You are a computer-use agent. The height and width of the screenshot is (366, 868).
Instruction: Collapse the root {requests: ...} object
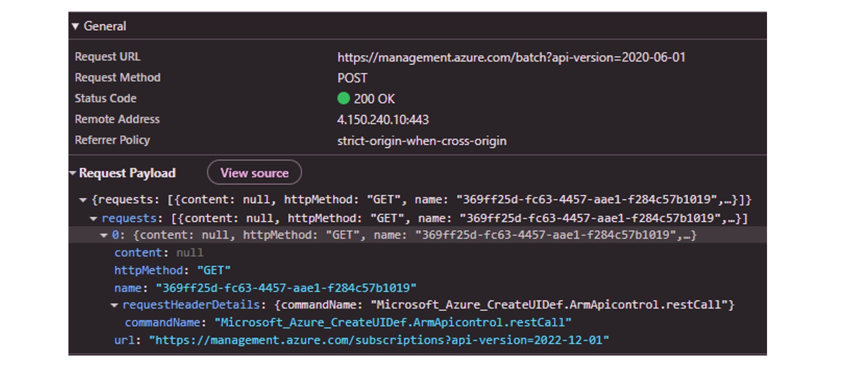[83, 200]
